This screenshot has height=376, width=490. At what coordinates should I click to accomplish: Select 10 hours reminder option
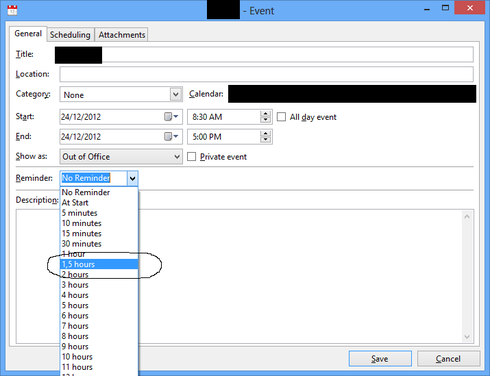click(99, 357)
